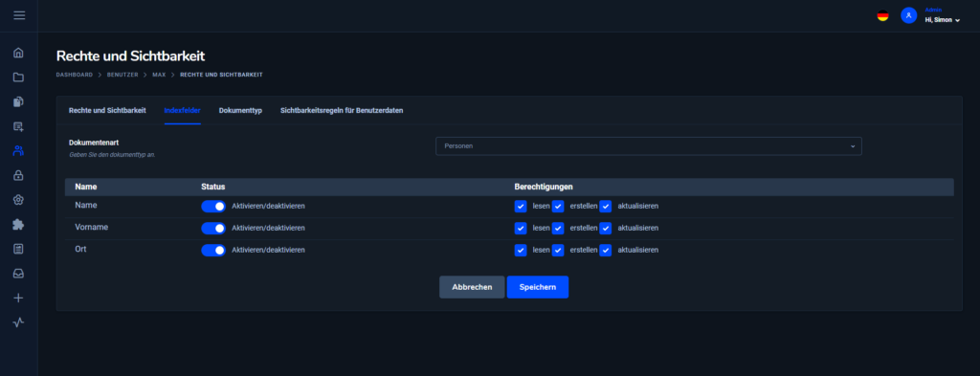980x376 pixels.
Task: Uncheck aktualisieren permission for Name
Action: (x=606, y=206)
